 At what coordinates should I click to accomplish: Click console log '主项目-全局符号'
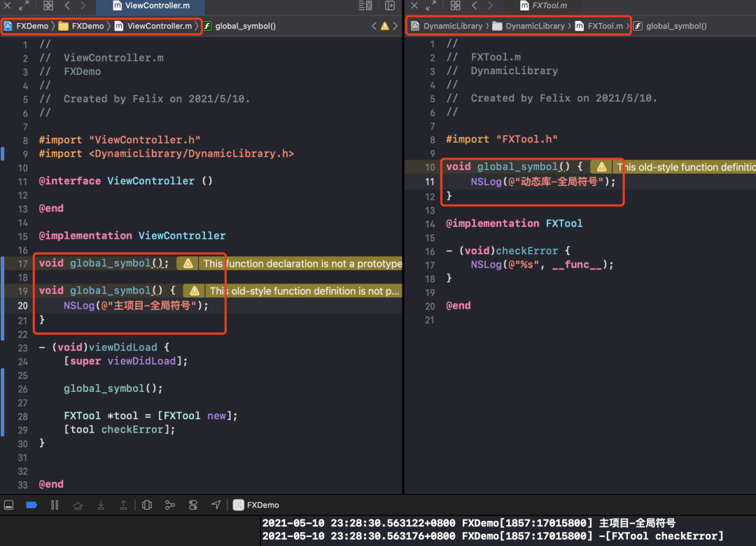637,523
